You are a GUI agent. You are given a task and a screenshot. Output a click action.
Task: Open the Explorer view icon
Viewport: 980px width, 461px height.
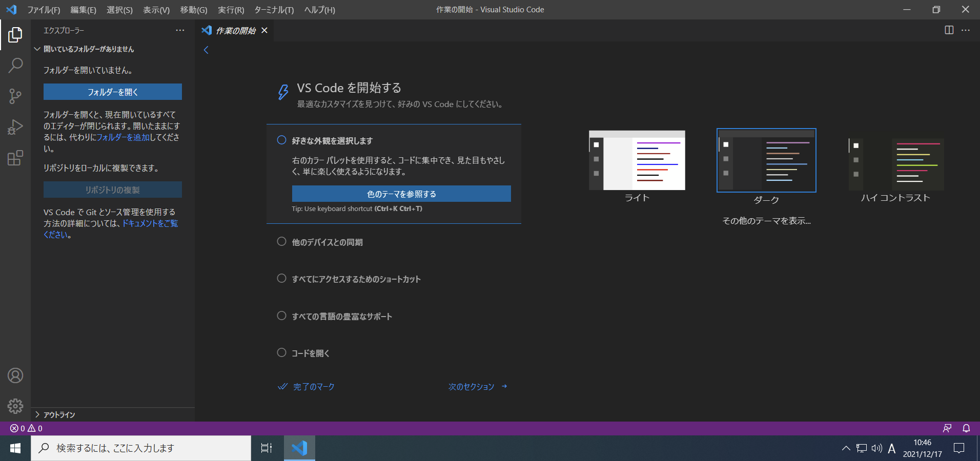(x=15, y=34)
